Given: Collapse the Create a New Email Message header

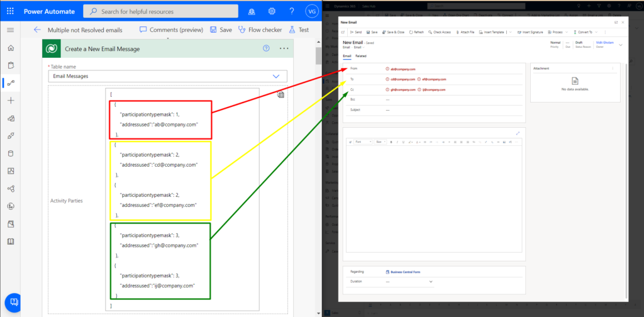Looking at the screenshot, I should click(167, 48).
